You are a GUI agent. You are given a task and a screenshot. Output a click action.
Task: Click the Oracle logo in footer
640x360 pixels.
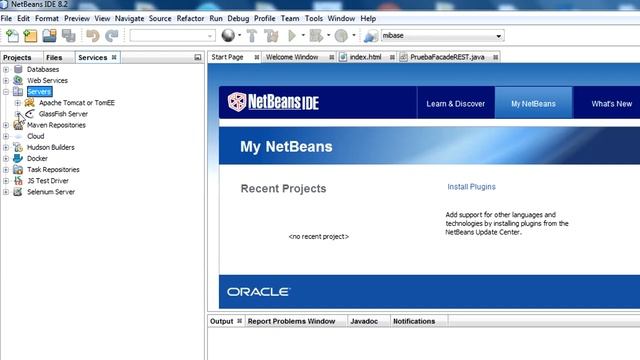pyautogui.click(x=259, y=292)
